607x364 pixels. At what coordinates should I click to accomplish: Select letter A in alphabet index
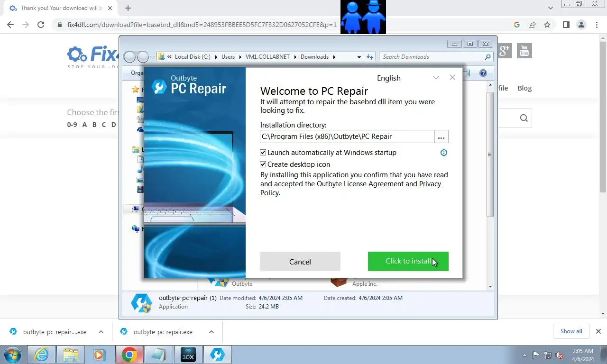[x=84, y=125]
